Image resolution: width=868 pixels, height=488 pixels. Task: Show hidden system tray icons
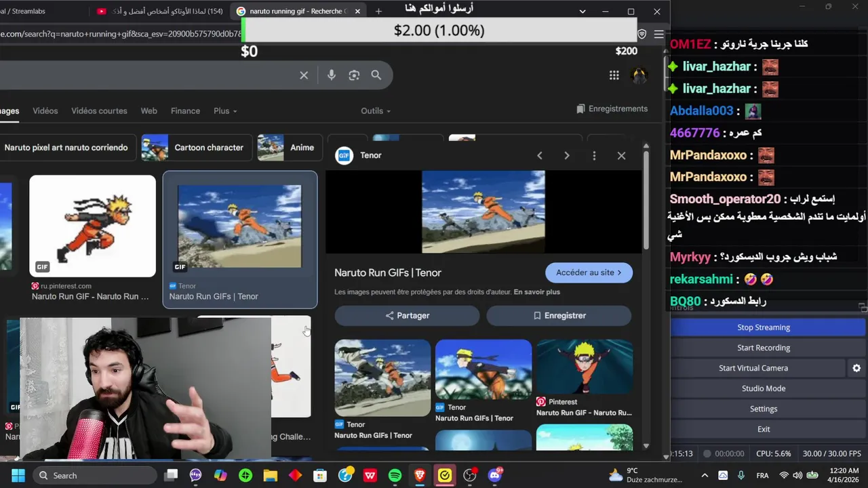click(x=705, y=475)
